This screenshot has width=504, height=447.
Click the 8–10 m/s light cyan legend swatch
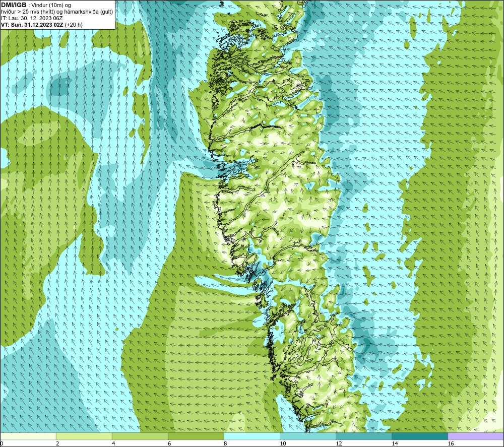coord(252,436)
